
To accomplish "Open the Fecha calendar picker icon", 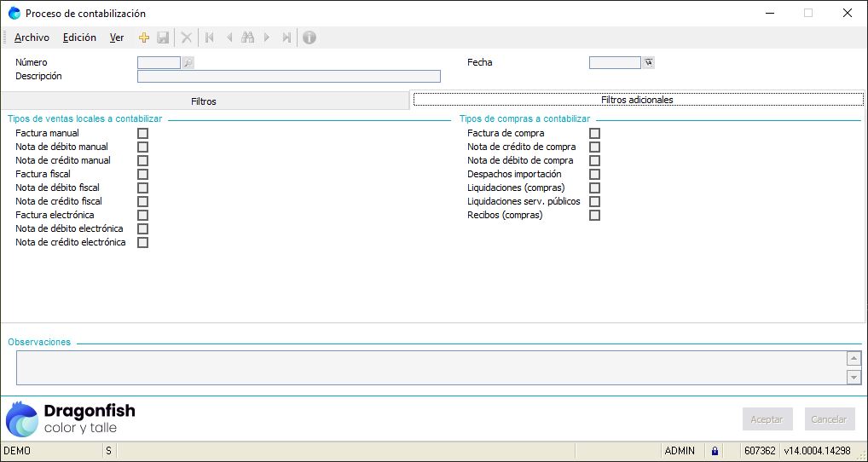I will pos(648,62).
